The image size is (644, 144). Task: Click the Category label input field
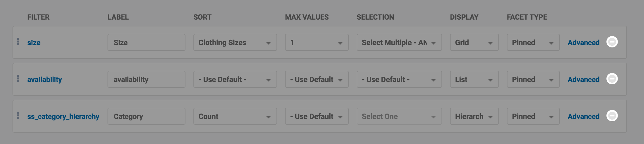pos(146,116)
